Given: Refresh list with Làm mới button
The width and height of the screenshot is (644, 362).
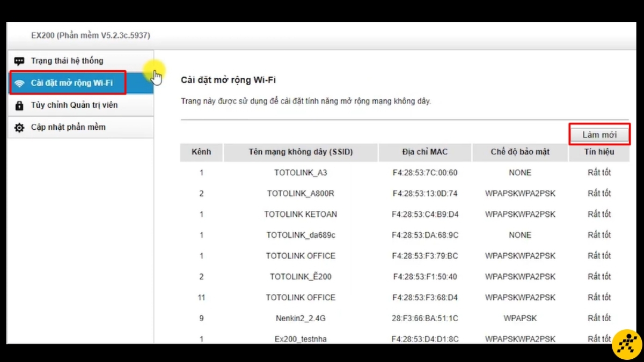Looking at the screenshot, I should point(599,135).
